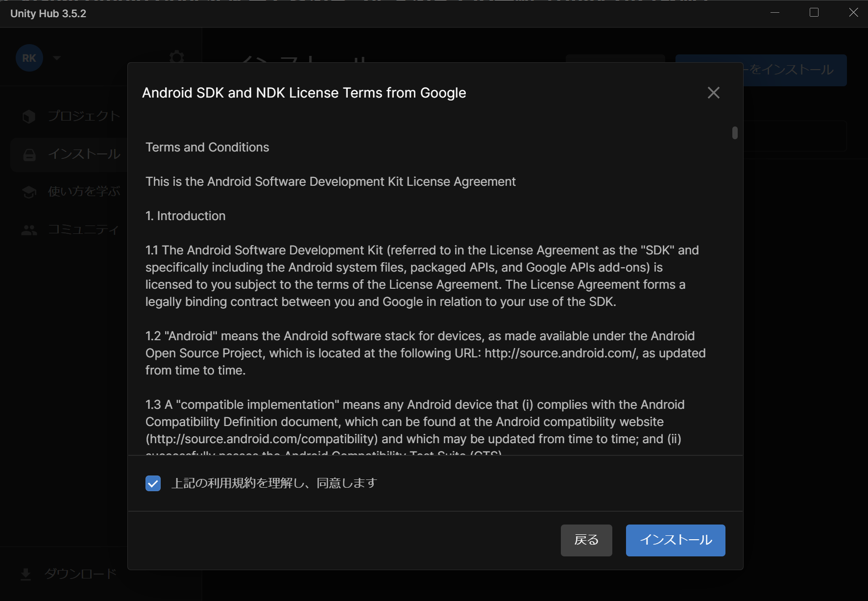868x601 pixels.
Task: Open the 使い方を学ぶ sidebar item
Action: tap(71, 192)
